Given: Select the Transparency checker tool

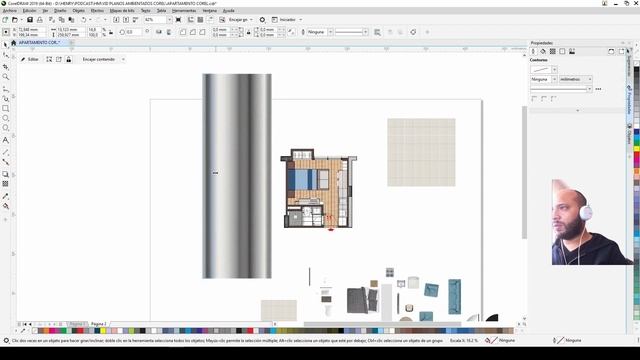Looking at the screenshot, I should (5, 184).
